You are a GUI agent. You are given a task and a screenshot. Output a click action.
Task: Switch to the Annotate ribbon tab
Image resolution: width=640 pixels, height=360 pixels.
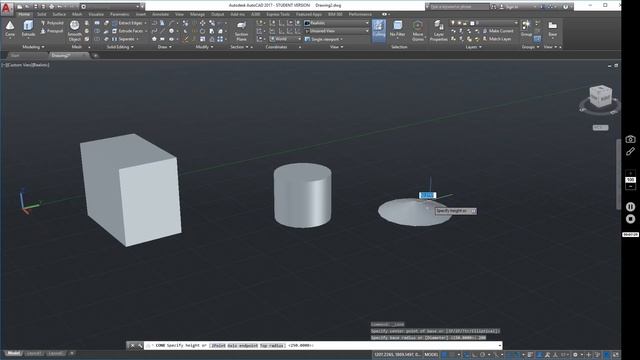[x=160, y=14]
